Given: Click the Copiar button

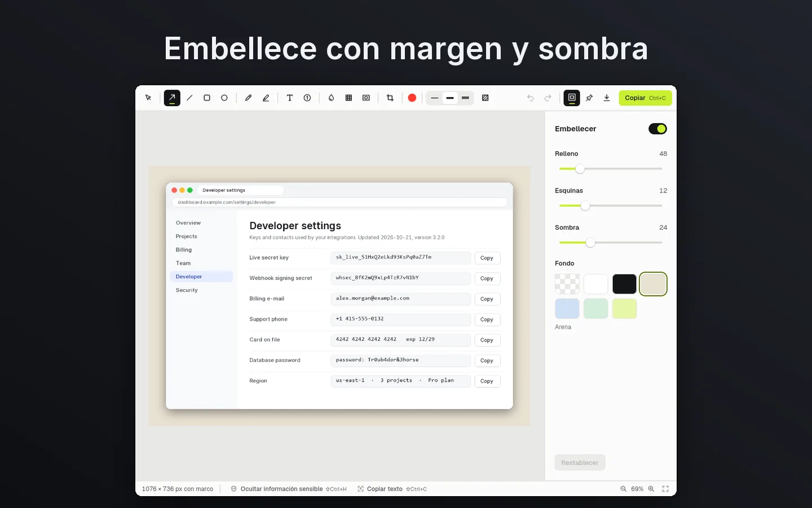Looking at the screenshot, I should pyautogui.click(x=645, y=98).
